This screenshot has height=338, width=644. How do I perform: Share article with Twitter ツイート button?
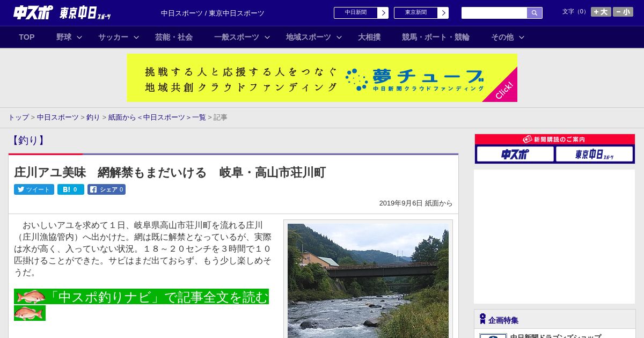[34, 189]
